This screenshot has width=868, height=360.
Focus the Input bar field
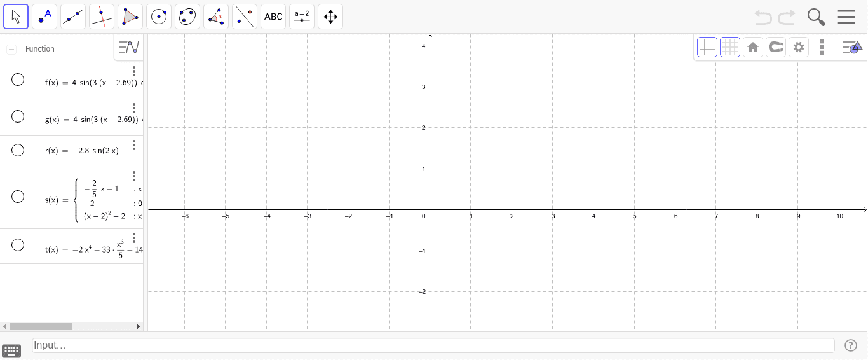click(x=433, y=345)
